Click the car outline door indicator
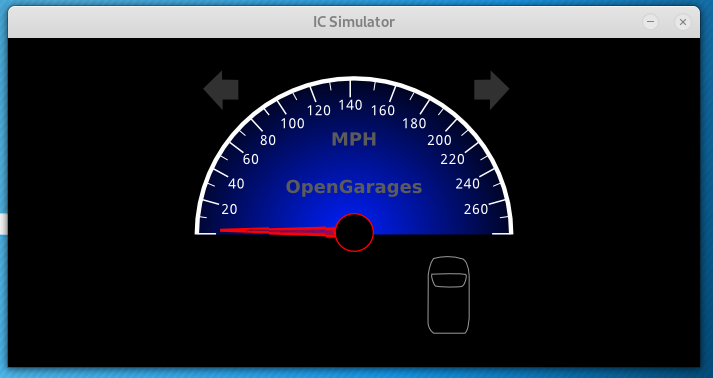713x378 pixels. [448, 295]
